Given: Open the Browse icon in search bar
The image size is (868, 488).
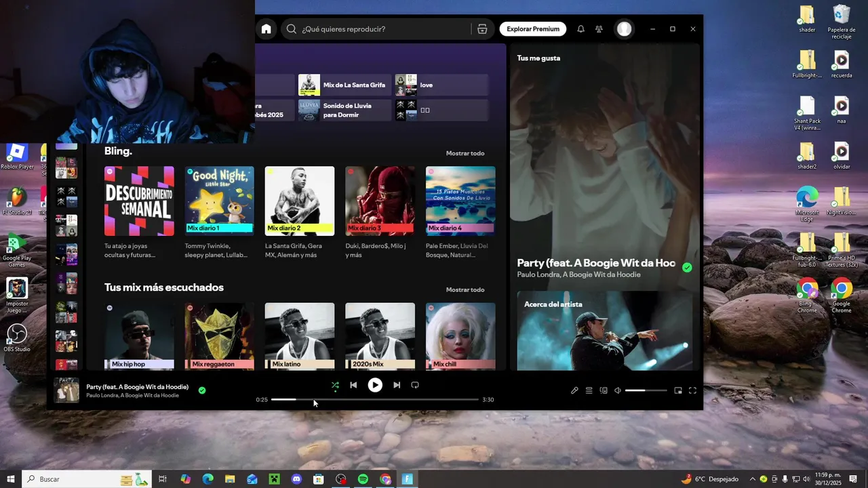Looking at the screenshot, I should (482, 29).
